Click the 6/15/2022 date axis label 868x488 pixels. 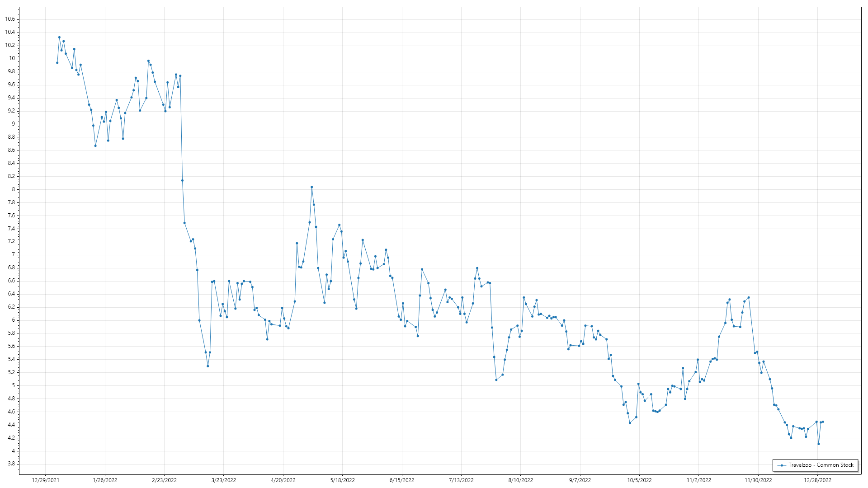coord(402,480)
